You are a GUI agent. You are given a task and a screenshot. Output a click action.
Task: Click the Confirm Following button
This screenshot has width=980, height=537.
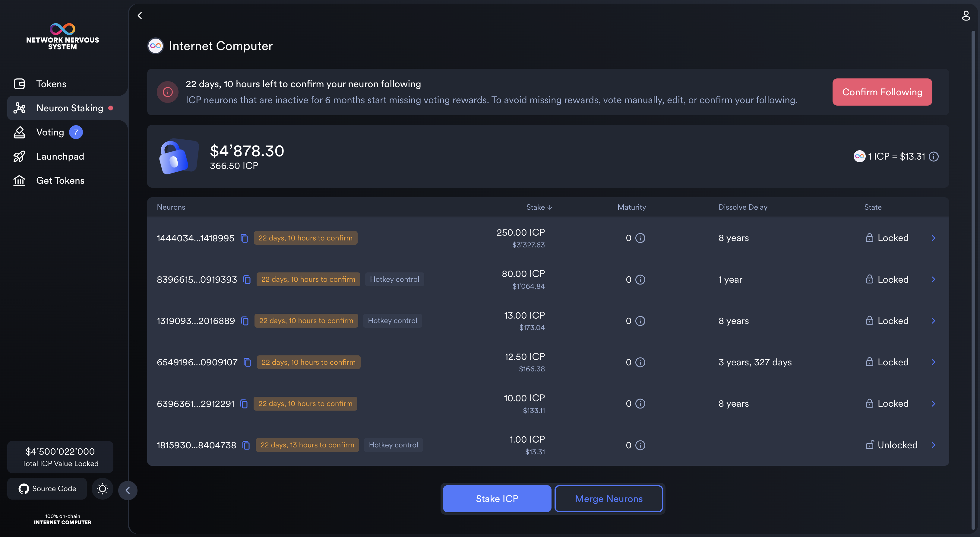(x=882, y=92)
